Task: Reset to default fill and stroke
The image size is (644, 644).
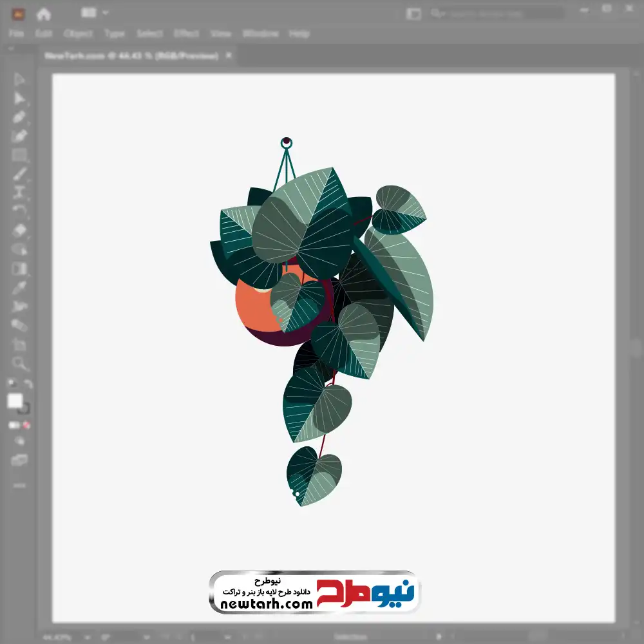Action: 11,384
